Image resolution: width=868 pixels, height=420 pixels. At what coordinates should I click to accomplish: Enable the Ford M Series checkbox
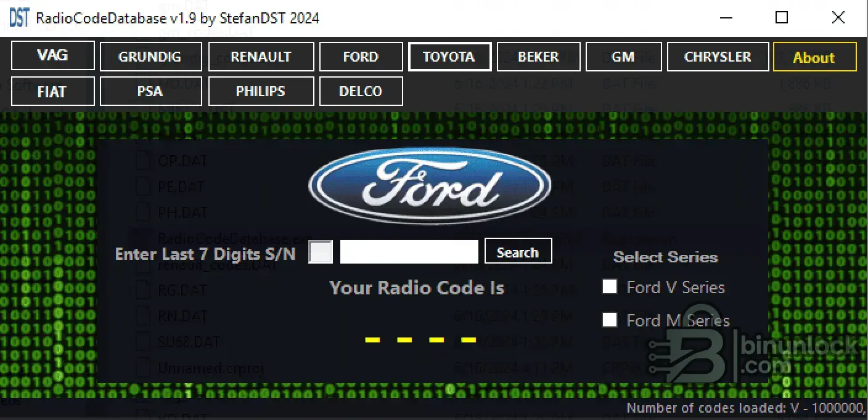pos(610,320)
